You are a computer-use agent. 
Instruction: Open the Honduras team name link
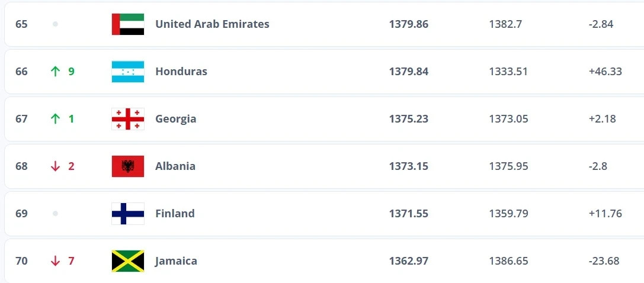(x=181, y=72)
